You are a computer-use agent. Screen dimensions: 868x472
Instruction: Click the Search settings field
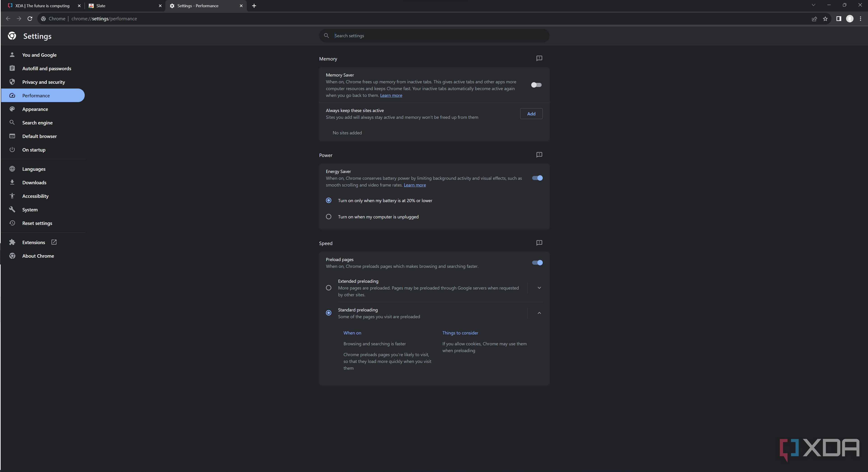tap(434, 35)
